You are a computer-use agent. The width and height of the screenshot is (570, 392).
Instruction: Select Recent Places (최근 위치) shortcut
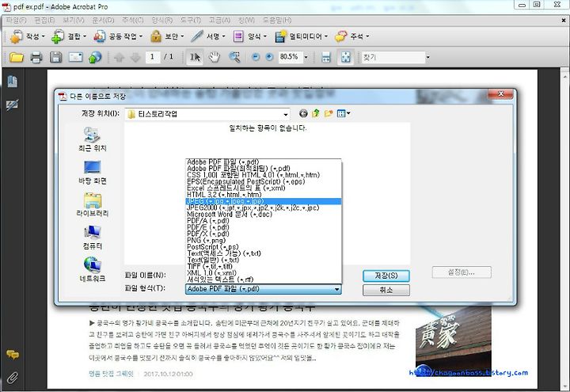pos(93,139)
